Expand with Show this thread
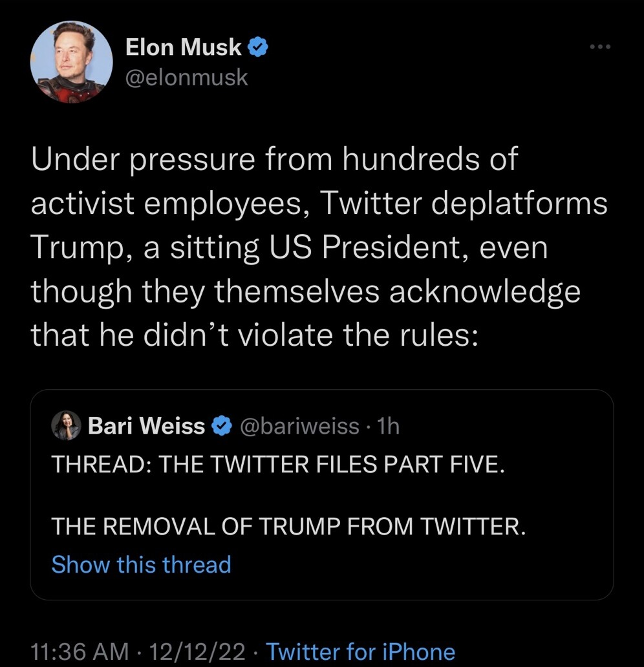The height and width of the screenshot is (667, 644). click(141, 564)
